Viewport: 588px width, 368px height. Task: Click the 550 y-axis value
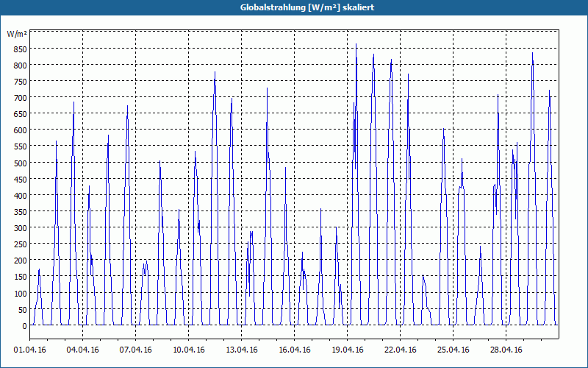(21, 147)
